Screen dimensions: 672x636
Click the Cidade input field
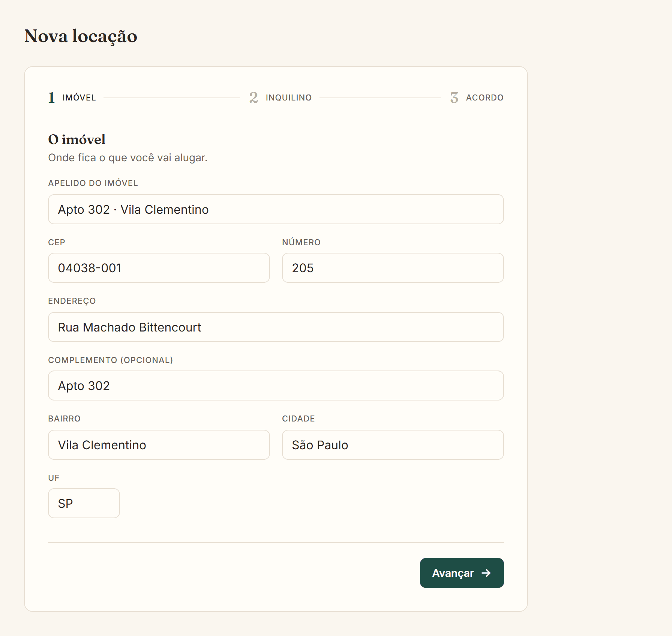tap(393, 445)
